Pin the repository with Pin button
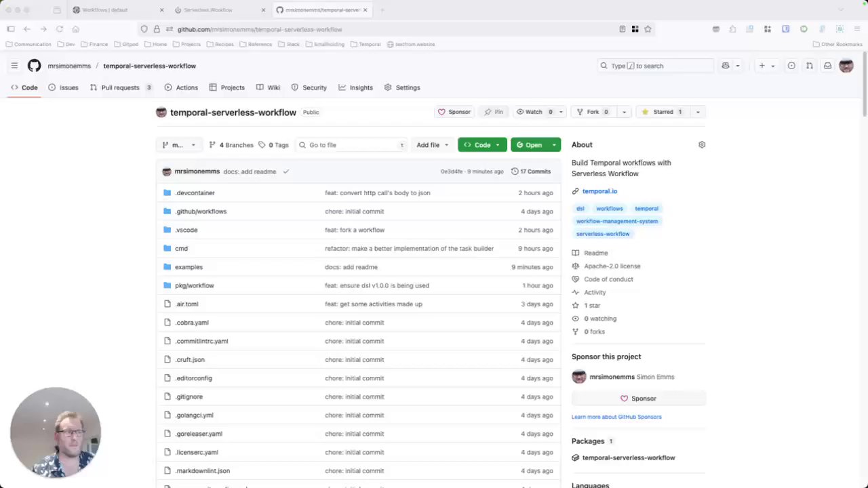 point(494,112)
